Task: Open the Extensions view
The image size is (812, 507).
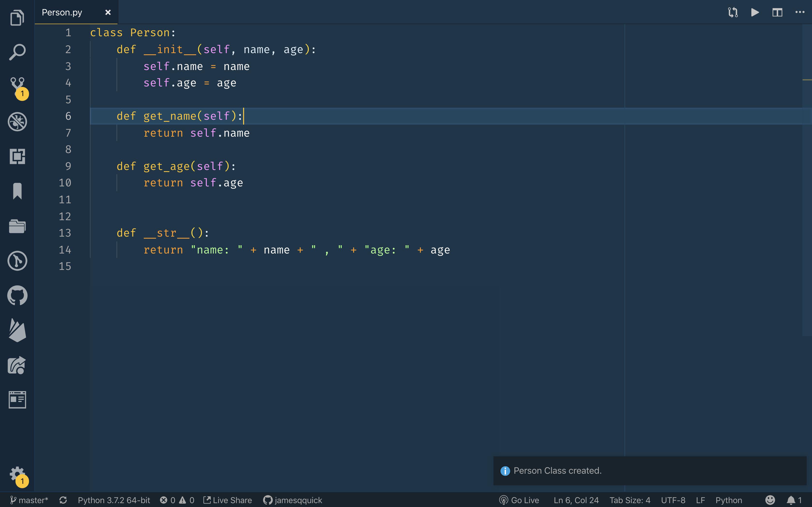Action: click(17, 156)
